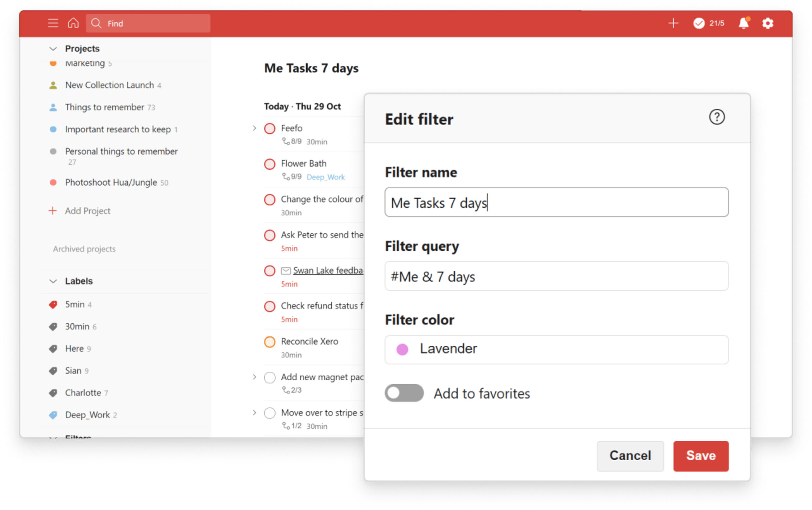Complete Swan Lake feedback task circle
Screen dimensions: 812x510
tap(270, 271)
